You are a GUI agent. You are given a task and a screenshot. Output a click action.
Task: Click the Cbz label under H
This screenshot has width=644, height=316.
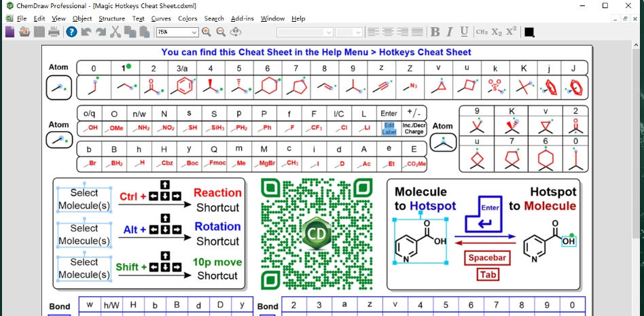(167, 162)
